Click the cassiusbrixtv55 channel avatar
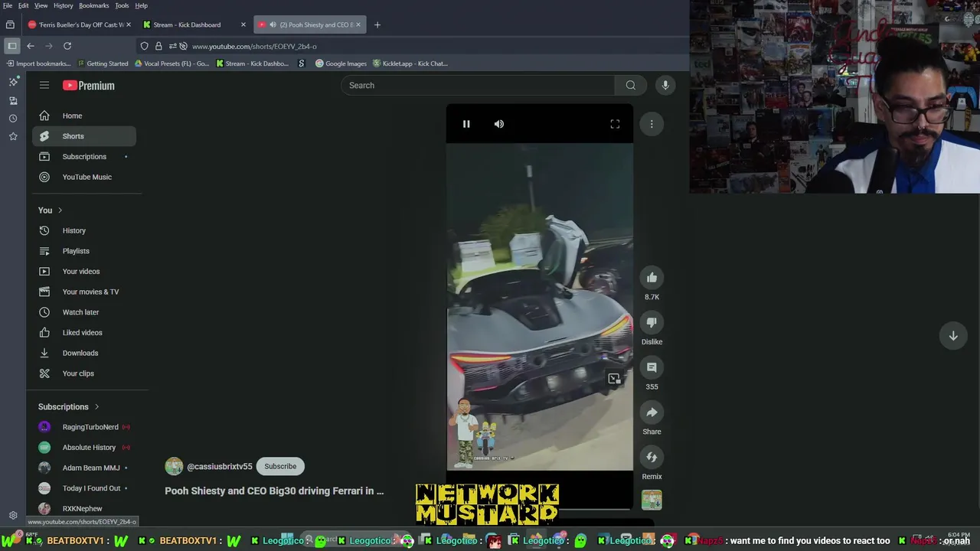The image size is (980, 551). click(174, 466)
